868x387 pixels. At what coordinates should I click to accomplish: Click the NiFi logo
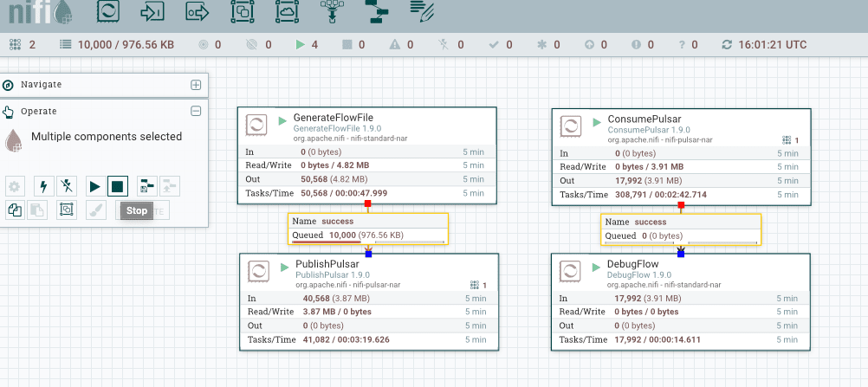pos(41,13)
